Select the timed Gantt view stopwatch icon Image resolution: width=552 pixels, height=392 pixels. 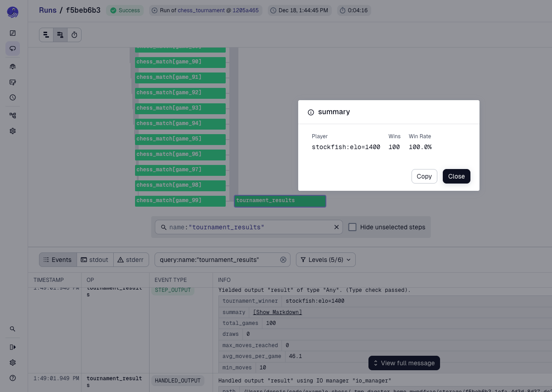tap(74, 35)
